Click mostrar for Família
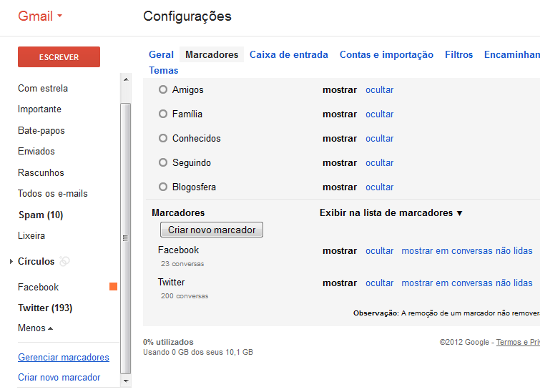The width and height of the screenshot is (540, 392). (x=340, y=114)
